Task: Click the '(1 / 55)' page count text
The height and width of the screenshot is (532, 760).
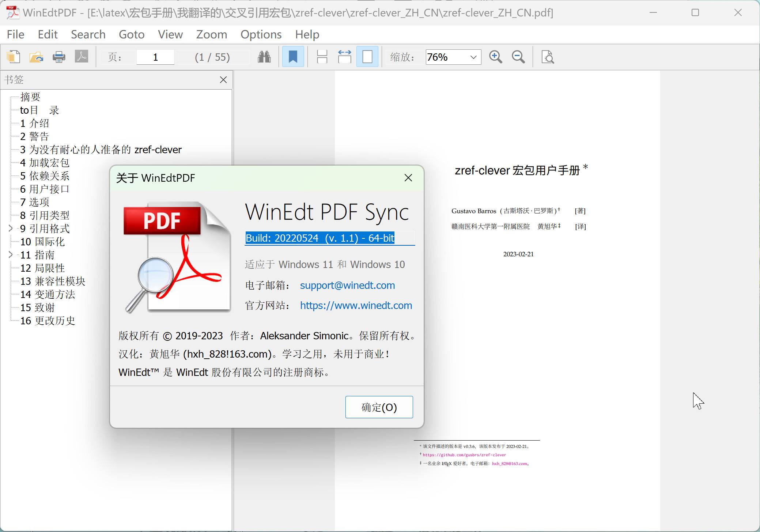Action: tap(212, 57)
